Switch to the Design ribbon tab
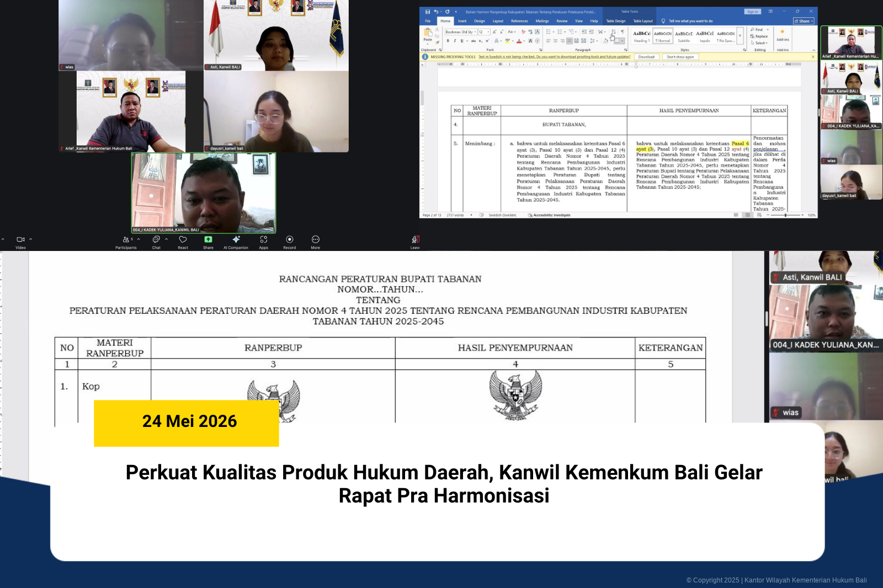Viewport: 883px width, 588px height. coord(480,21)
